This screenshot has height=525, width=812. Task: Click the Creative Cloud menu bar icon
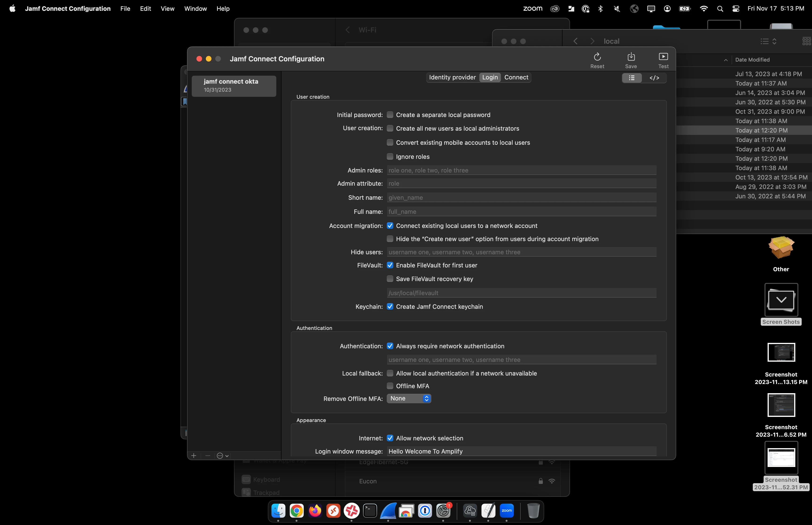pyautogui.click(x=555, y=8)
